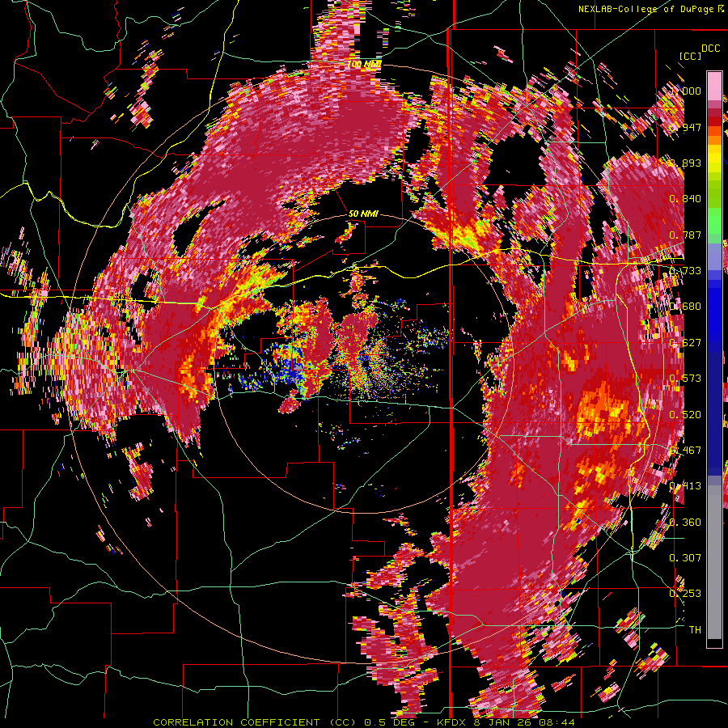Click the 0.947 scale value
The image size is (728, 728).
(685, 127)
